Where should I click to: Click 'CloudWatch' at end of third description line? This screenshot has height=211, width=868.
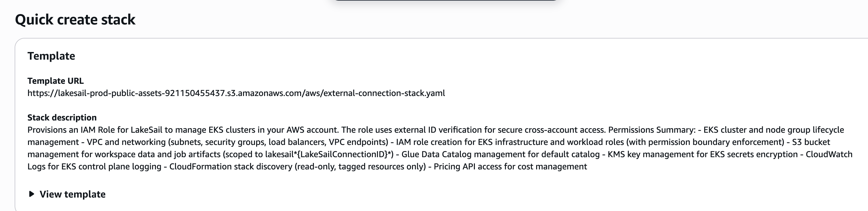829,154
